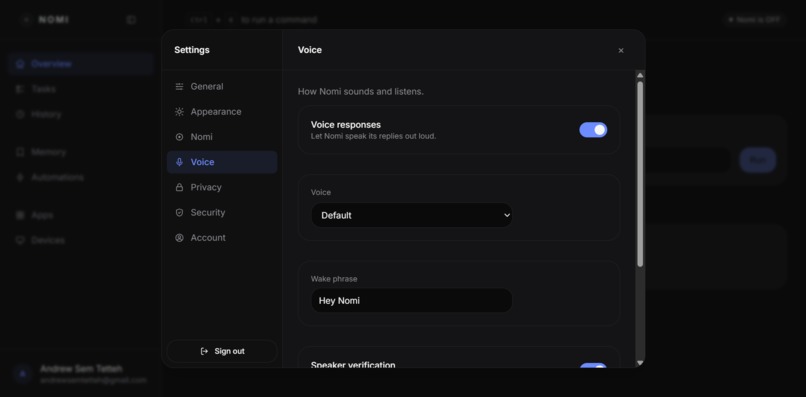Open the Voice dropdown showing Default
Image resolution: width=806 pixels, height=397 pixels.
click(411, 215)
